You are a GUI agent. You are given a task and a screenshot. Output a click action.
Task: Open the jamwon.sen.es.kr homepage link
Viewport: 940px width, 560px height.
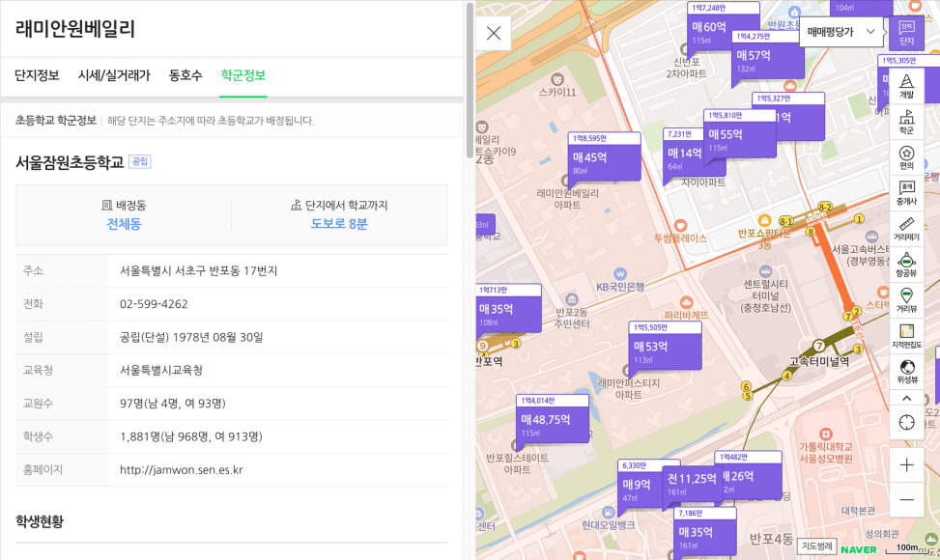(x=181, y=470)
